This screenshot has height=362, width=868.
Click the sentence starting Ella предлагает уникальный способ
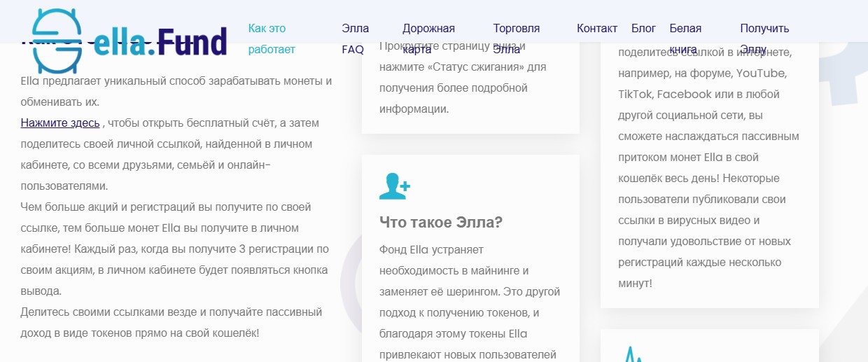tap(176, 91)
